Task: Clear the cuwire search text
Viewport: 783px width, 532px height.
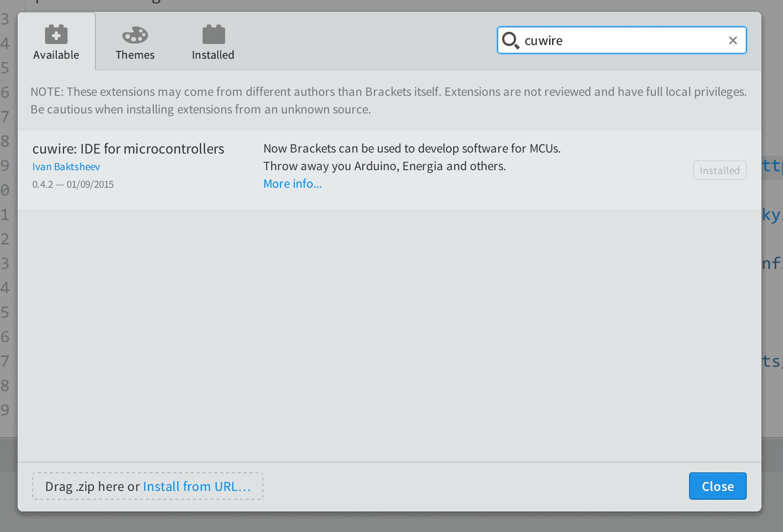Action: click(x=733, y=41)
